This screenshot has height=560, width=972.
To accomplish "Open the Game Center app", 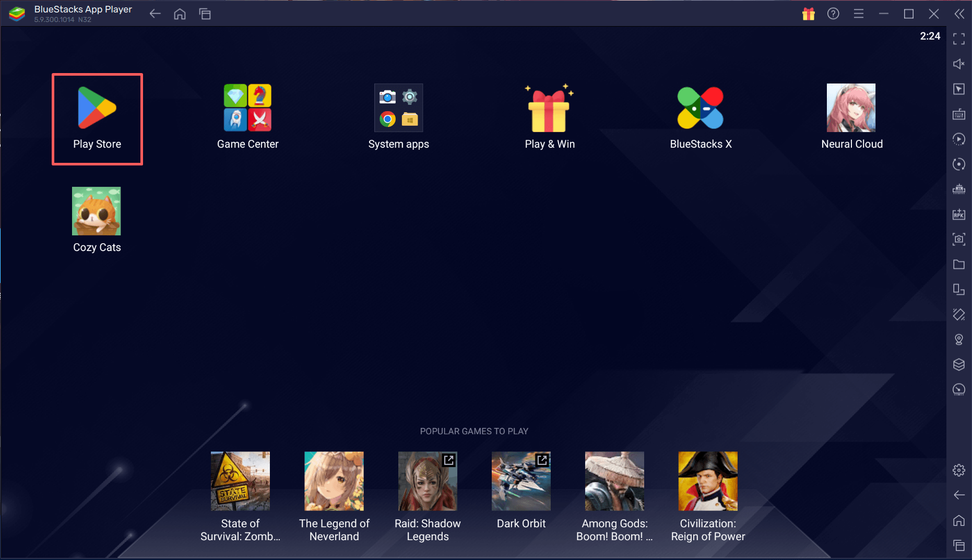I will [x=248, y=117].
